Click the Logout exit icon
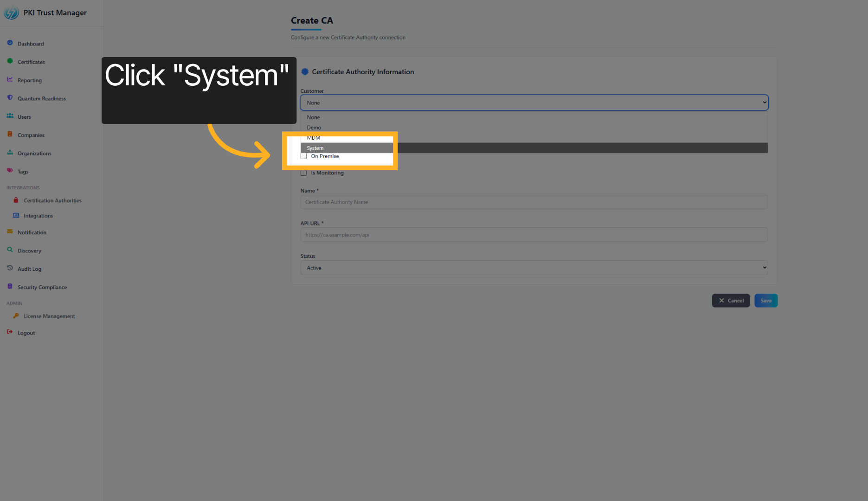 (x=10, y=332)
